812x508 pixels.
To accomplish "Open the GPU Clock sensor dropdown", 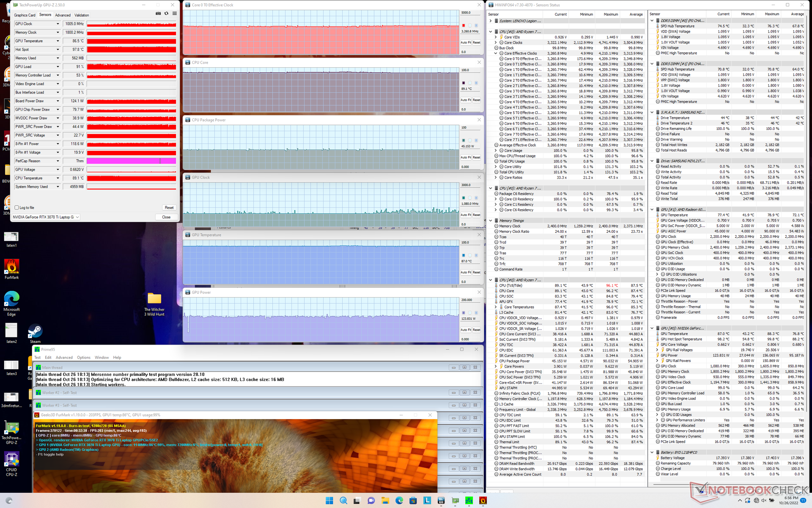I will pyautogui.click(x=58, y=24).
